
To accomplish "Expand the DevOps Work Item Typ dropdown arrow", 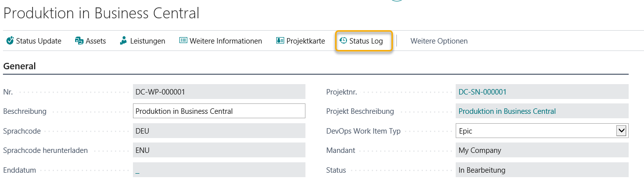I will (621, 131).
